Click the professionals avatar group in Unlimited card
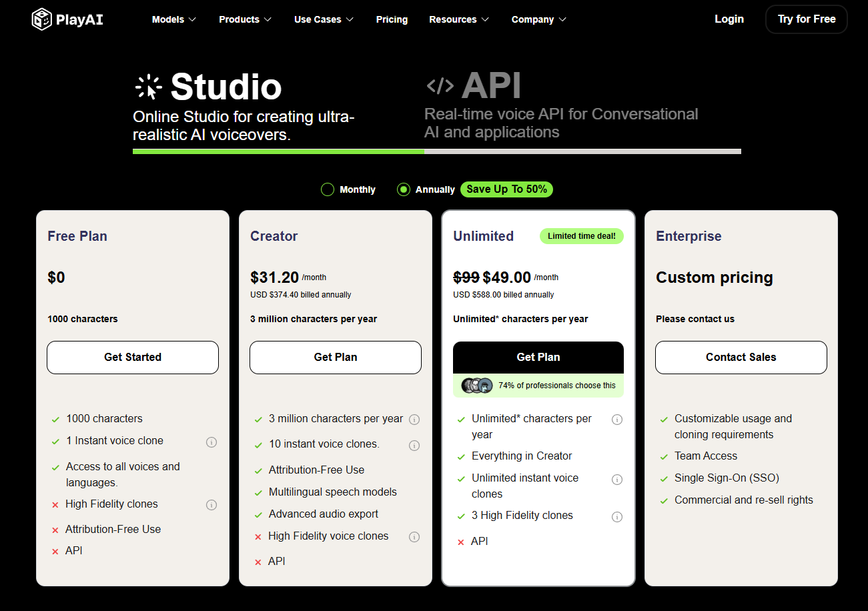Viewport: 868px width, 611px height. 477,385
